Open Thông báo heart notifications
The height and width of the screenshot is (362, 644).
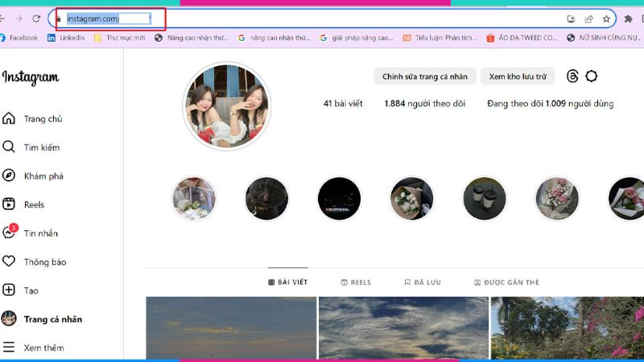pyautogui.click(x=9, y=261)
